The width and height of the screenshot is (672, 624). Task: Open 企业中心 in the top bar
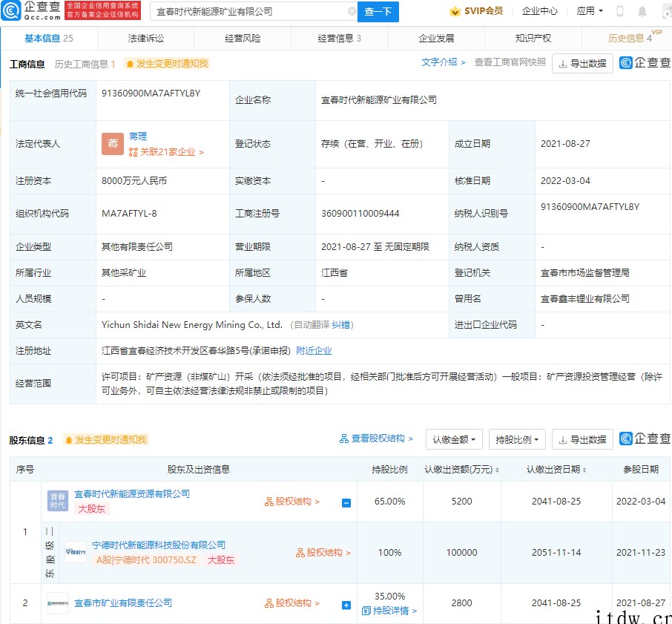point(539,11)
